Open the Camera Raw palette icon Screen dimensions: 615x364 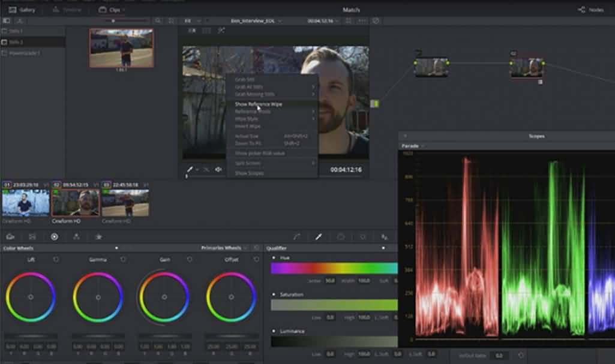10,237
